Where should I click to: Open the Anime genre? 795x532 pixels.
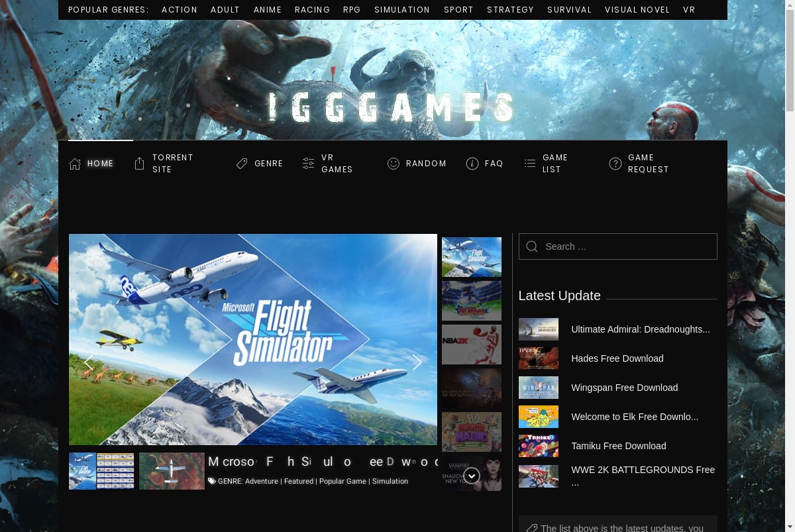coord(268,10)
